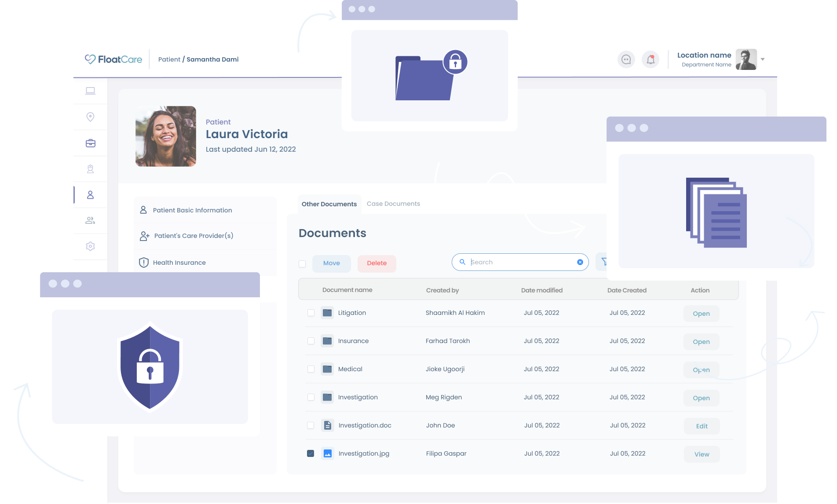Switch to the Case Documents tab
This screenshot has width=837, height=504.
point(393,204)
